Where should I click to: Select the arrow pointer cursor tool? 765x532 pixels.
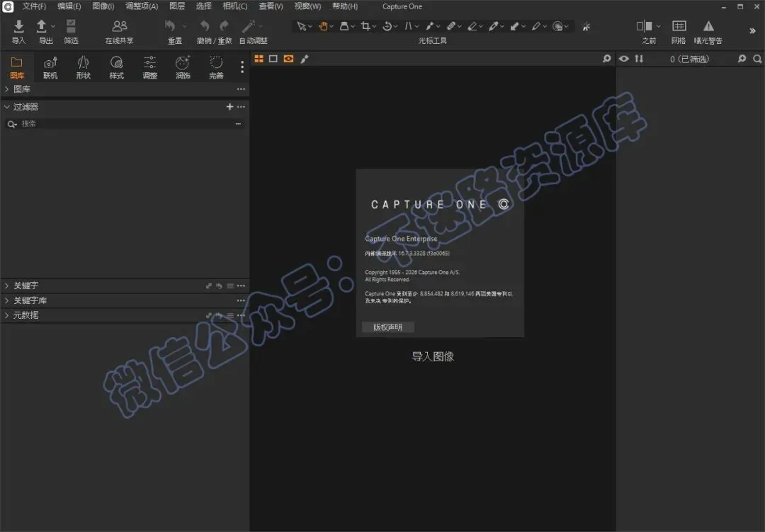pos(302,26)
